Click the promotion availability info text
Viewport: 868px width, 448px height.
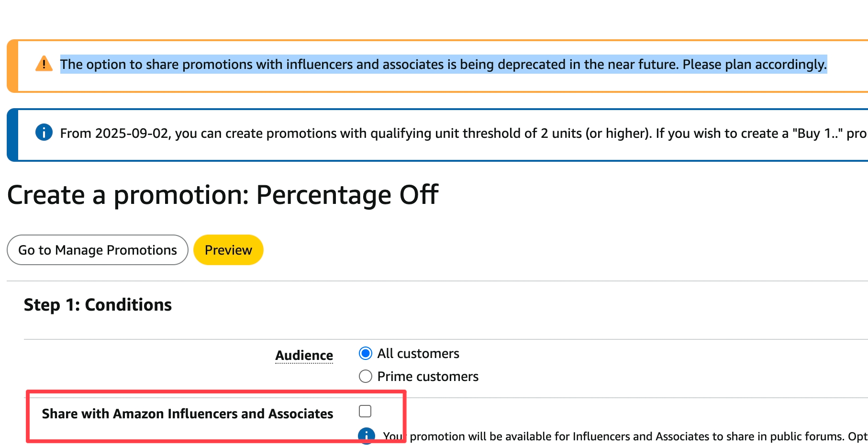click(x=625, y=437)
